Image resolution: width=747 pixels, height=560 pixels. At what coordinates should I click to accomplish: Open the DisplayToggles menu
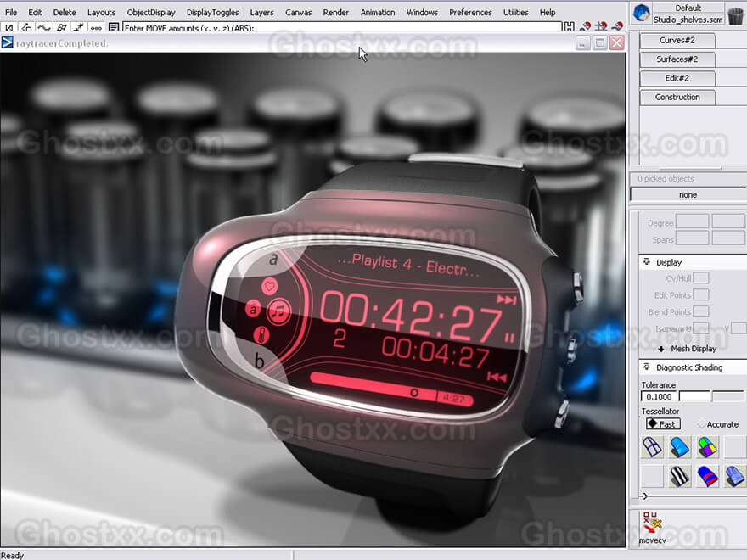click(x=212, y=13)
